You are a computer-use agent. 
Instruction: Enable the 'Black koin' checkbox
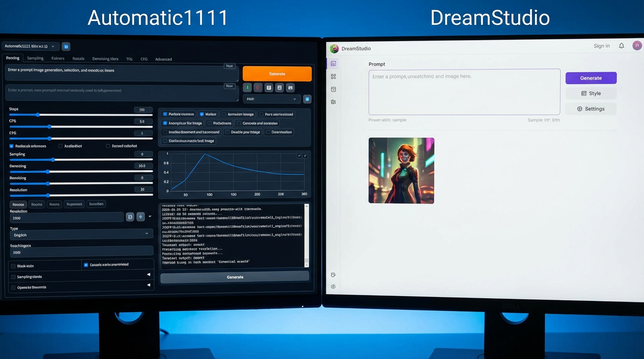[13, 266]
